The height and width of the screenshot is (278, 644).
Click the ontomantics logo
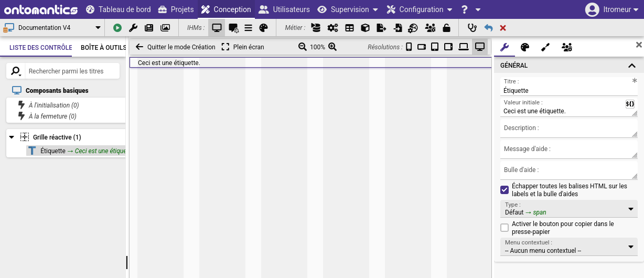coord(41,9)
